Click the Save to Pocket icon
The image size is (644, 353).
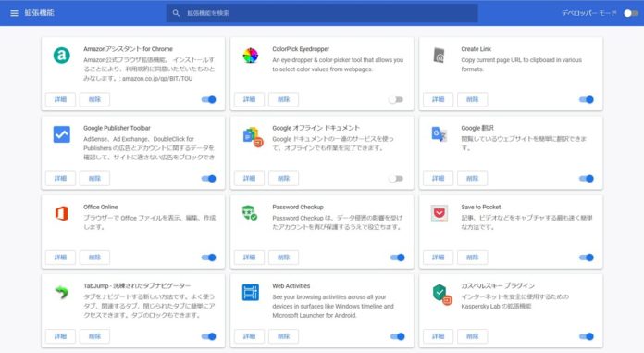click(440, 213)
